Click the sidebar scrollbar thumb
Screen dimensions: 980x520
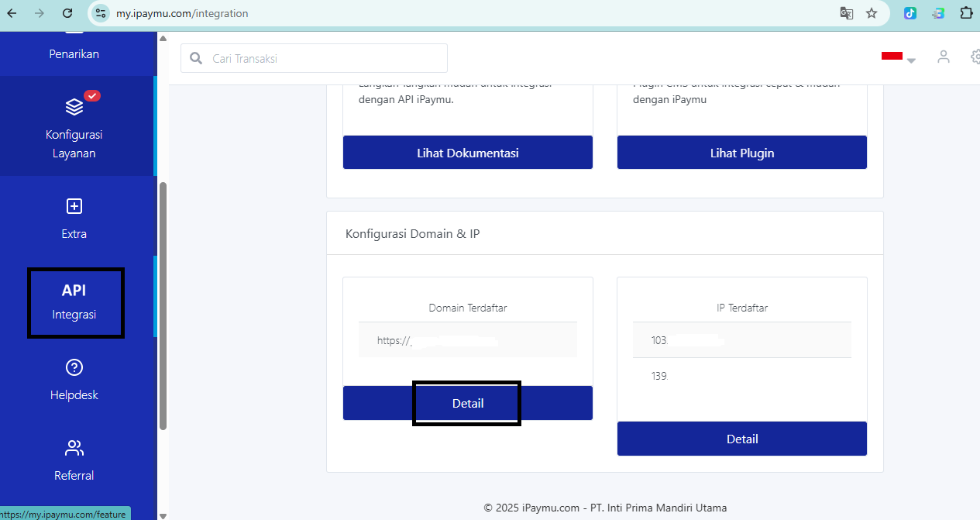pos(163,305)
